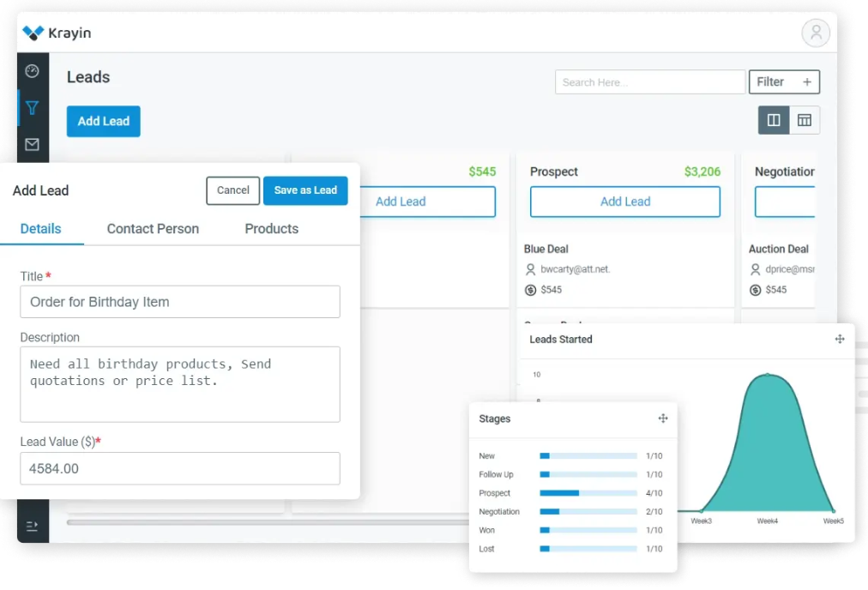Click Add Lead in the Prospect column
Viewport: 868px width, 590px height.
pos(625,202)
